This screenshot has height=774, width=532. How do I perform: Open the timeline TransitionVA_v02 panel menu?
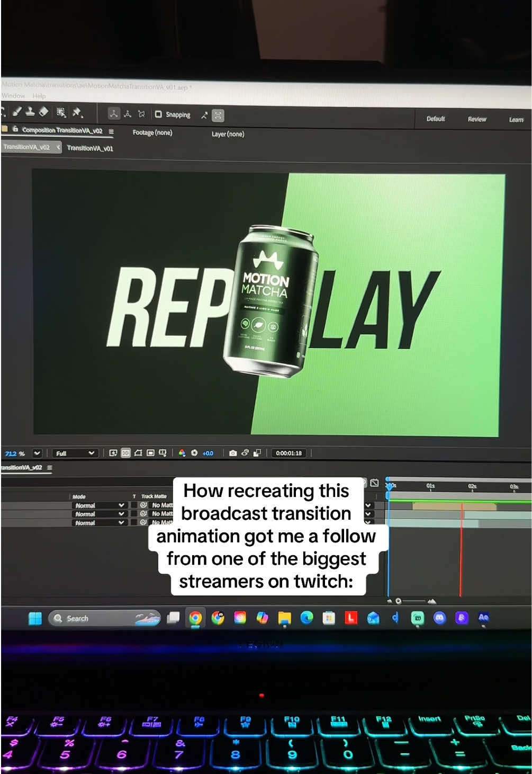(50, 468)
